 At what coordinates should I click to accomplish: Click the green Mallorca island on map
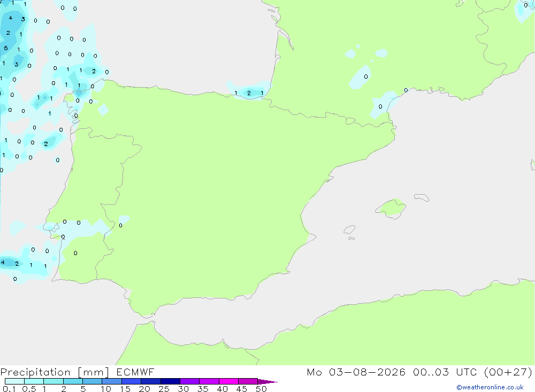pos(391,208)
